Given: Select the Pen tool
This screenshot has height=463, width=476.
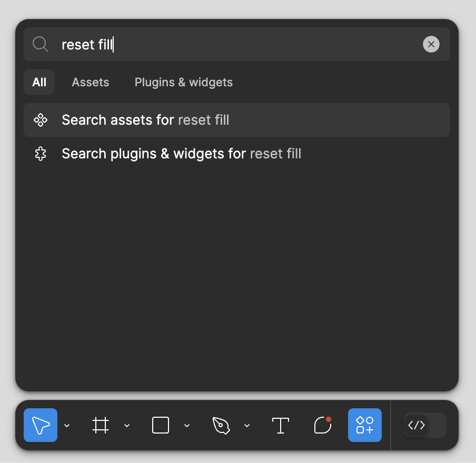Looking at the screenshot, I should [221, 425].
